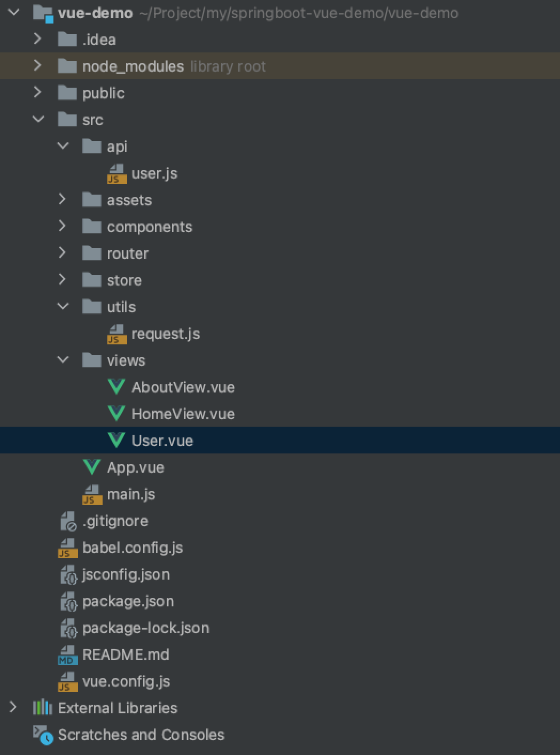Collapse the views folder
Image resolution: width=560 pixels, height=755 pixels.
63,360
